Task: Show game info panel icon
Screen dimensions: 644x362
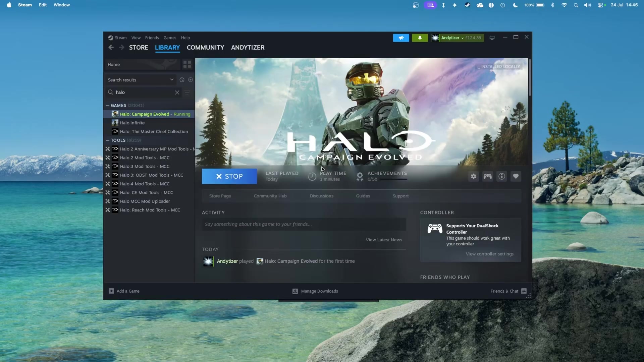Action: [502, 176]
